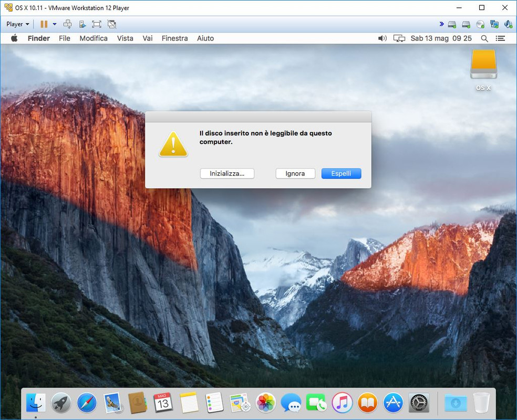This screenshot has width=517, height=420.
Task: Select the OS X drive desktop icon
Action: pyautogui.click(x=483, y=64)
